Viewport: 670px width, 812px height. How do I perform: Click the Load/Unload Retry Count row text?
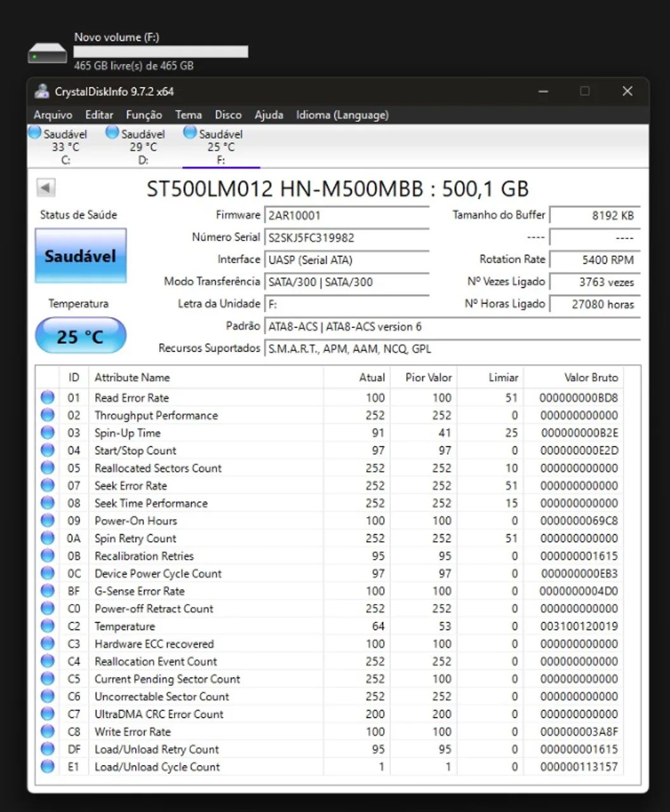coord(157,749)
